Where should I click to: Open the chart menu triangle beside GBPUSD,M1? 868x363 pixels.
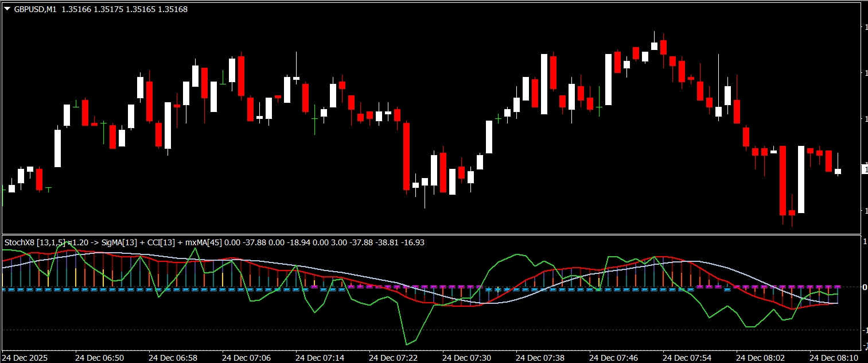click(7, 9)
